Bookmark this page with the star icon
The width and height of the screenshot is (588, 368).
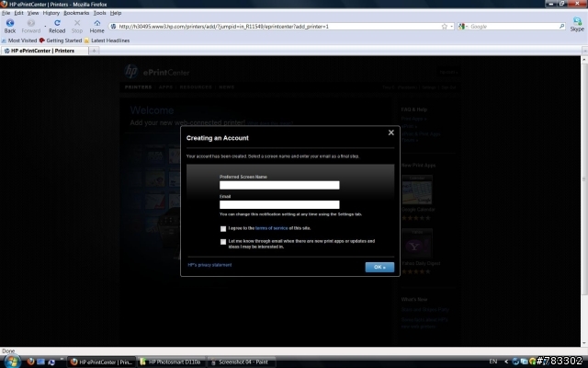pyautogui.click(x=445, y=27)
